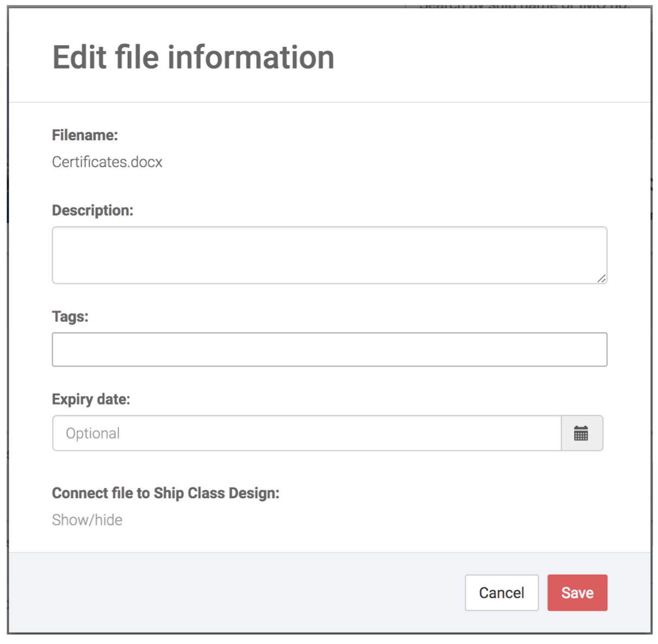
Task: Click the Expiry date label
Action: [x=91, y=399]
